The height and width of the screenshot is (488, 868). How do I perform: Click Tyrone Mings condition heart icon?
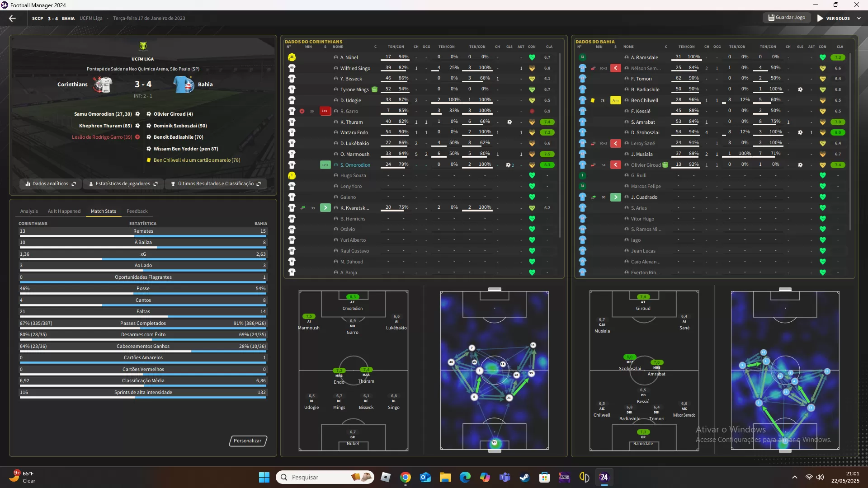(x=532, y=89)
